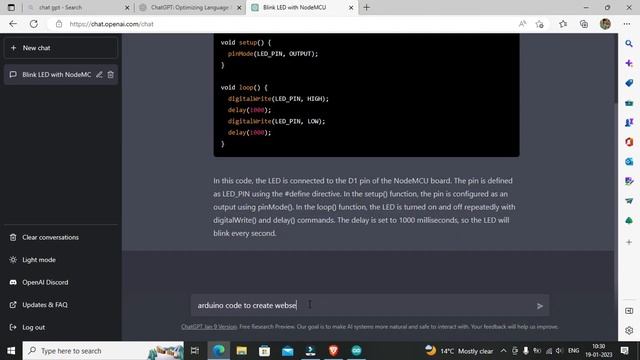Close the ChatGPT: Optimizing Language tab
This screenshot has width=640, height=360.
[x=239, y=7]
